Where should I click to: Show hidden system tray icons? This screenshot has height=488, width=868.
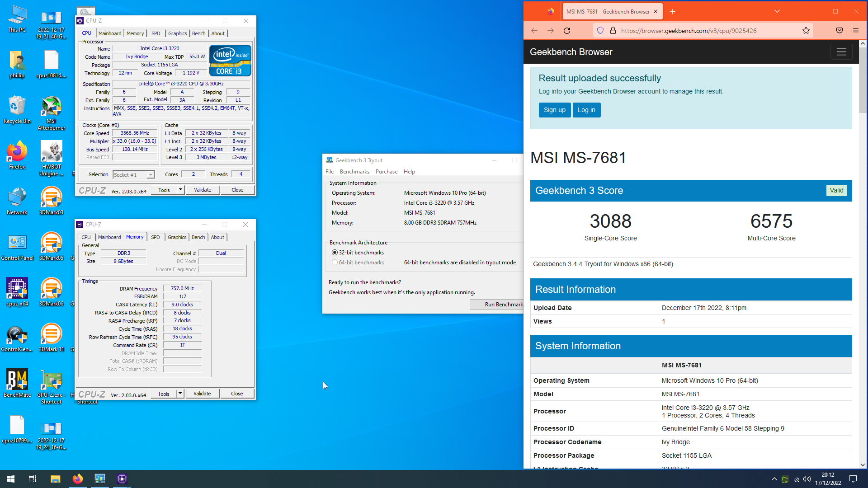(774, 479)
